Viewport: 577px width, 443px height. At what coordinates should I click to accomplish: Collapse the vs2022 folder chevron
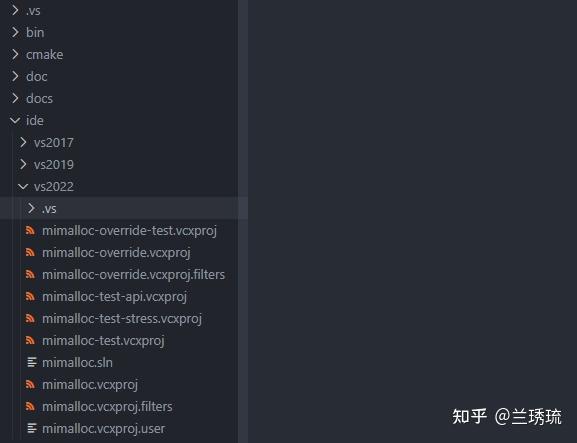coord(23,187)
